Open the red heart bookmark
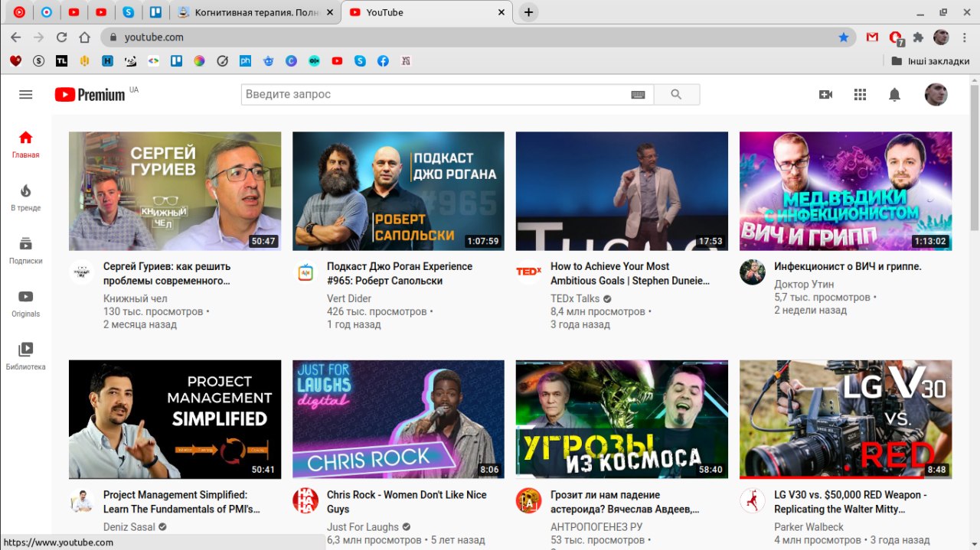 click(x=15, y=60)
